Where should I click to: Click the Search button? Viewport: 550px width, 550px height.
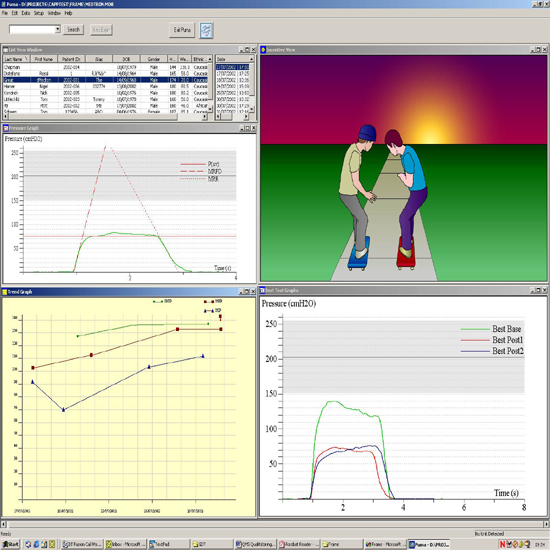click(x=73, y=29)
